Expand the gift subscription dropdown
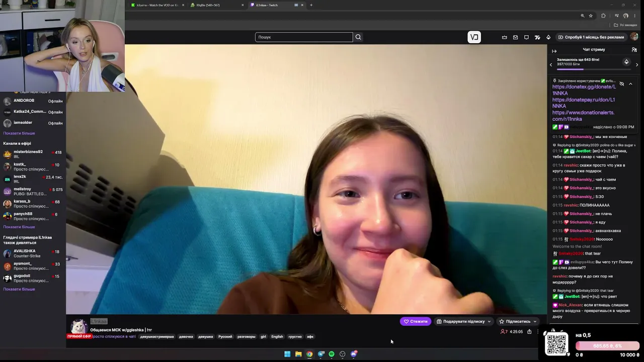The image size is (644, 362). click(489, 321)
